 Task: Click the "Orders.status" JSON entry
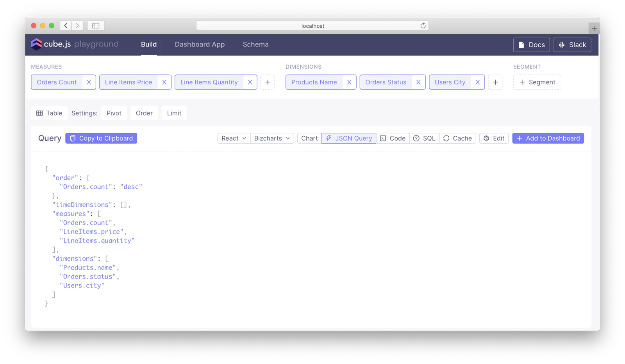88,277
